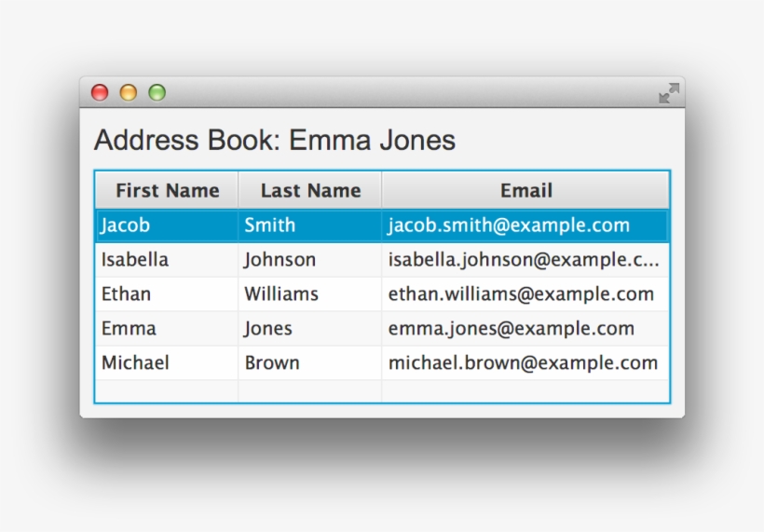Select the michael.brown@example.com email cell
Screen dimensions: 764x532
click(523, 363)
